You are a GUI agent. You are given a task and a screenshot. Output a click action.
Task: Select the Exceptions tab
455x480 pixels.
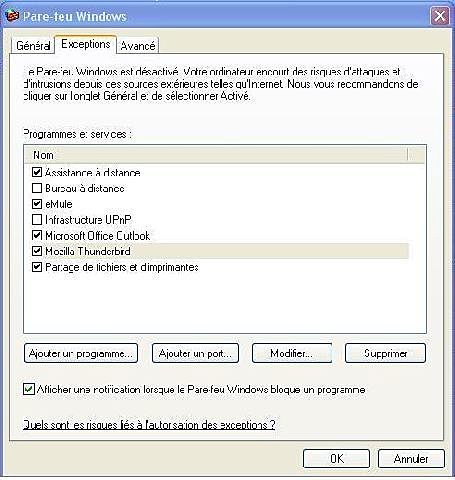coord(86,44)
